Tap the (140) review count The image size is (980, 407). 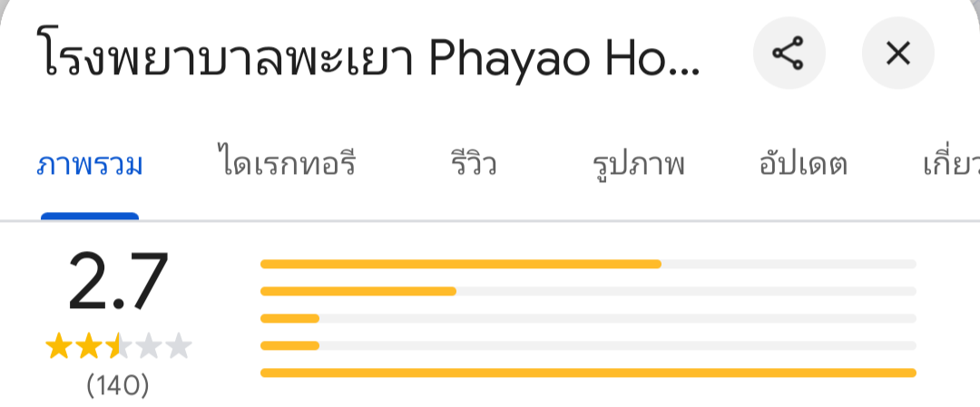pos(118,385)
